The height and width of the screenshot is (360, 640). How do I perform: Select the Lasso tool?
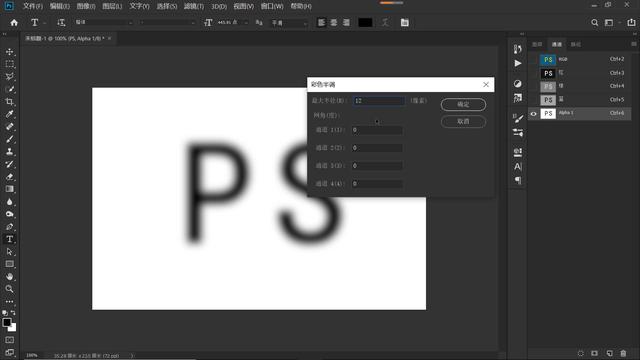click(x=9, y=77)
